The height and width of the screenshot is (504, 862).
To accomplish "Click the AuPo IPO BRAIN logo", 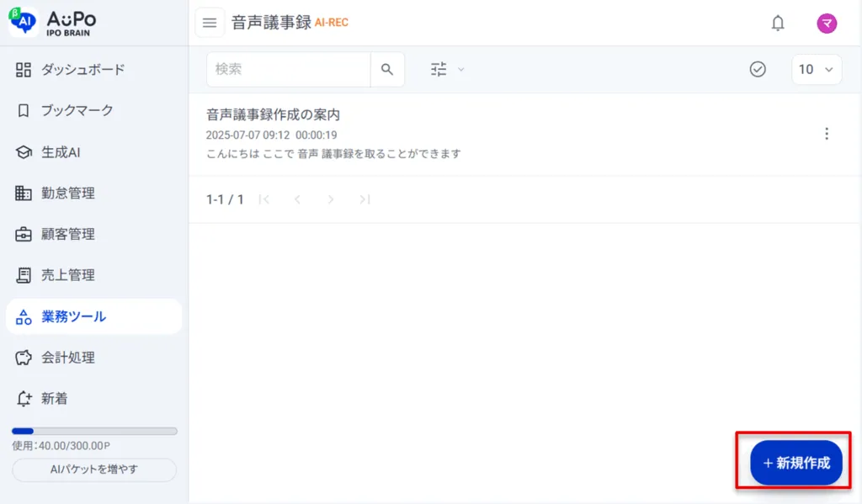I will [x=52, y=23].
